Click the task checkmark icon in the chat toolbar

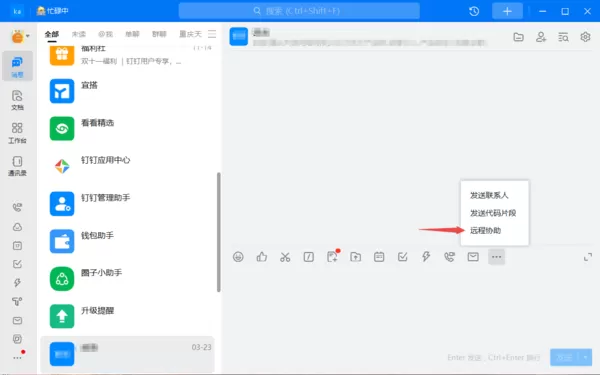click(x=403, y=257)
